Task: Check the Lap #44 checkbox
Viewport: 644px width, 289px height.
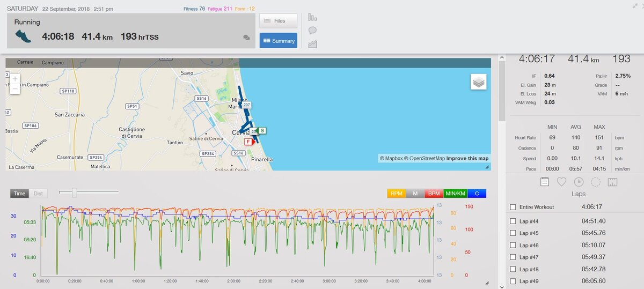Action: point(513,221)
